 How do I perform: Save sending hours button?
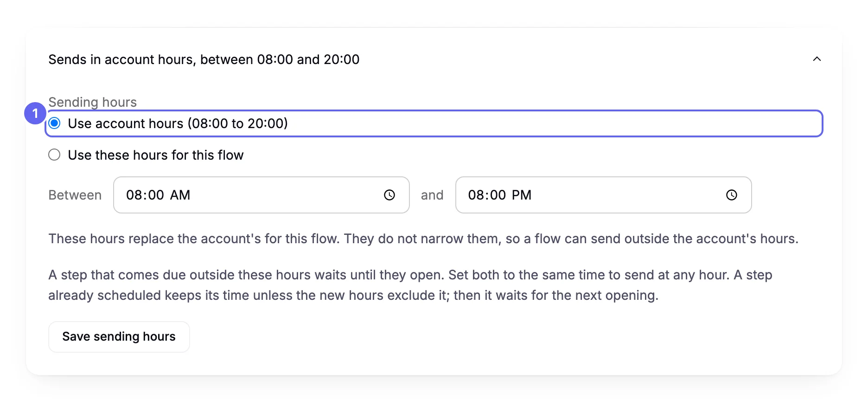tap(119, 337)
